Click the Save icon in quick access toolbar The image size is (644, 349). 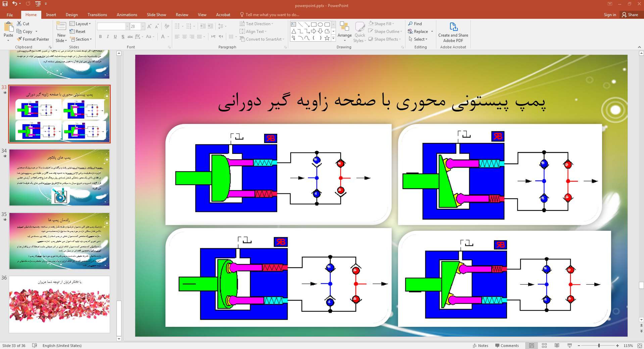(x=5, y=4)
